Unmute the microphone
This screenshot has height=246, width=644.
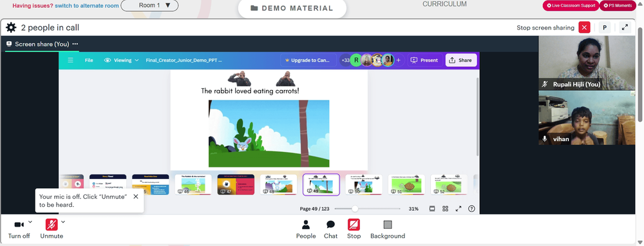(52, 229)
